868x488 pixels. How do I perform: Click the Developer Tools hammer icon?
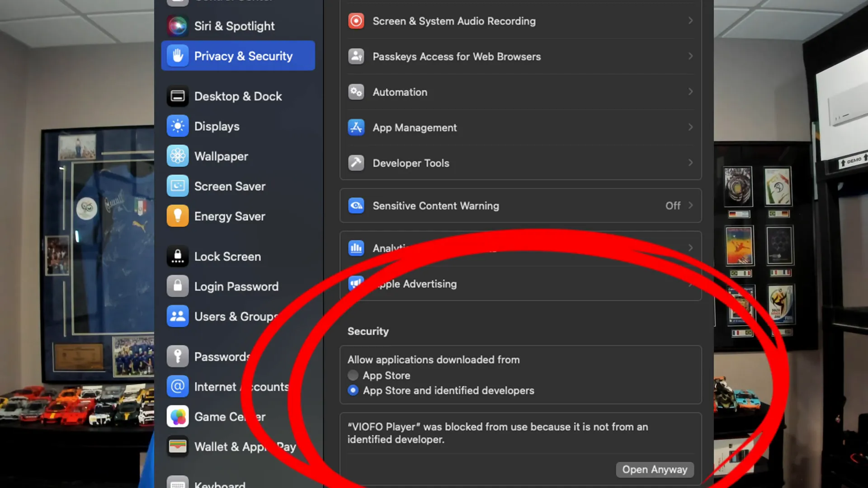pos(356,163)
